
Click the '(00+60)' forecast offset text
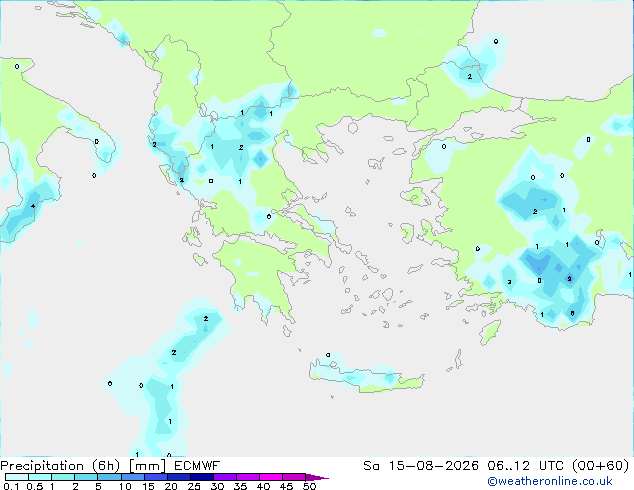point(601,466)
